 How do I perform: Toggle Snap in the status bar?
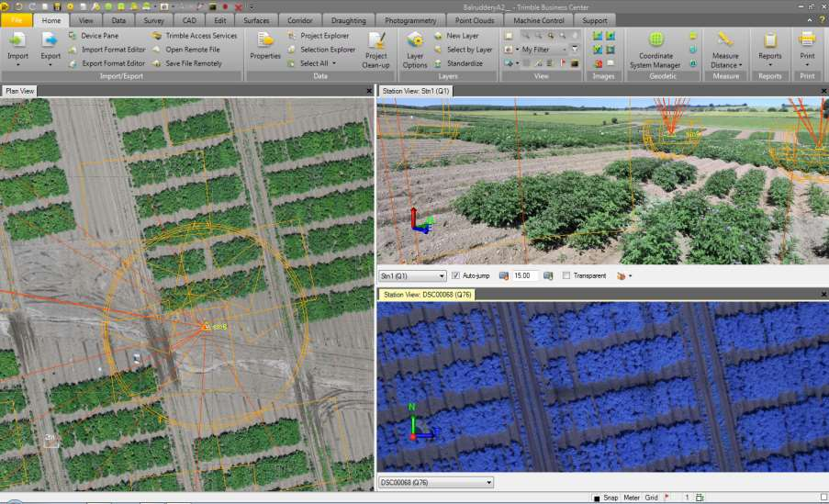pos(611,498)
